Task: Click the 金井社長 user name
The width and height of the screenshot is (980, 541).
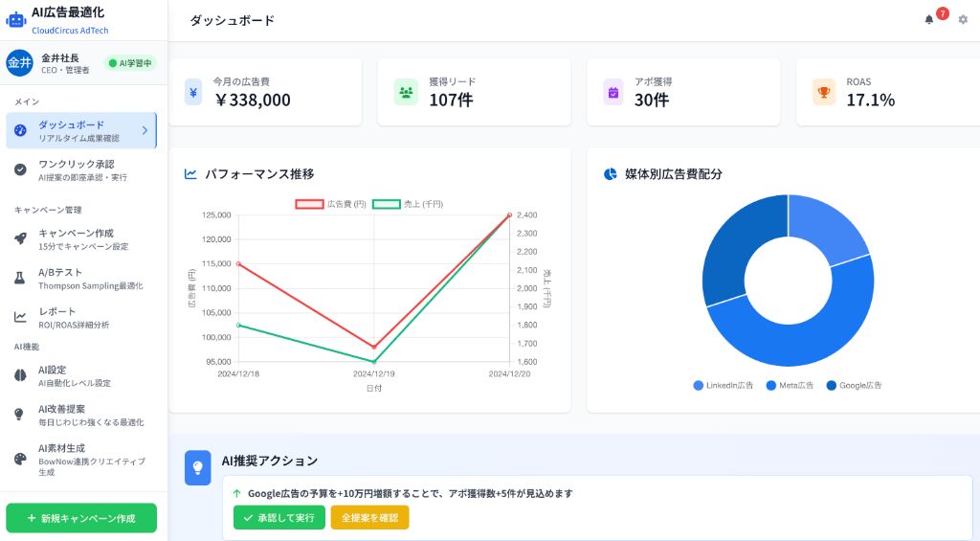Action: (x=60, y=57)
